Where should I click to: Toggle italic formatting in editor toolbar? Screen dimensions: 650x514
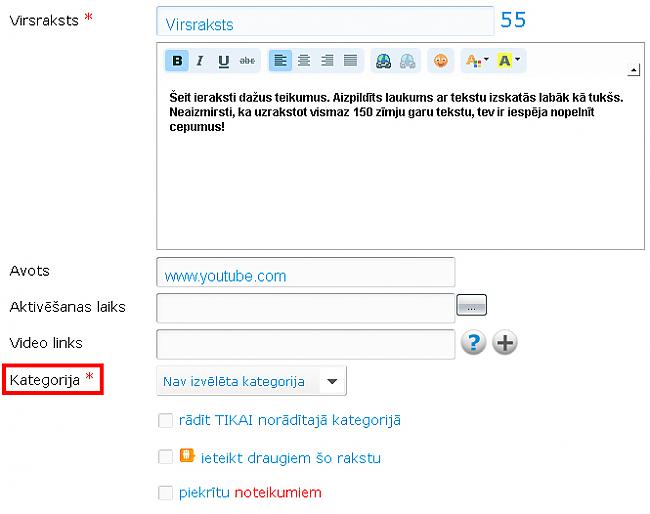click(200, 61)
